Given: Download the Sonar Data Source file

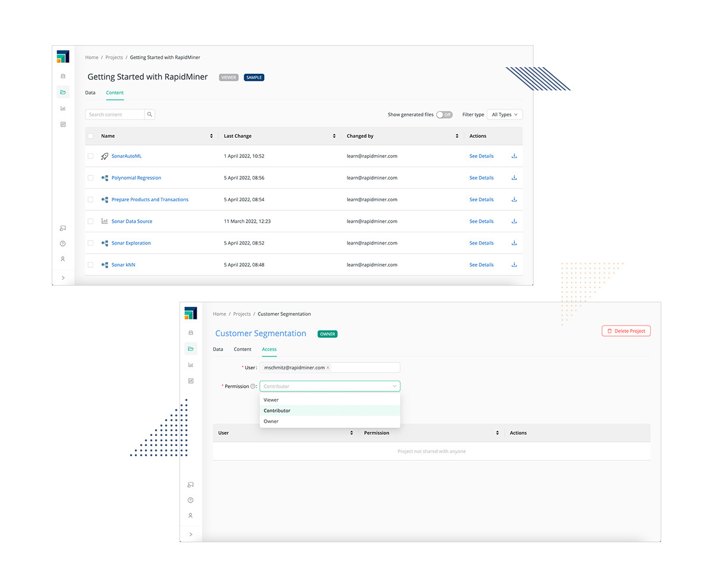Looking at the screenshot, I should (x=515, y=221).
